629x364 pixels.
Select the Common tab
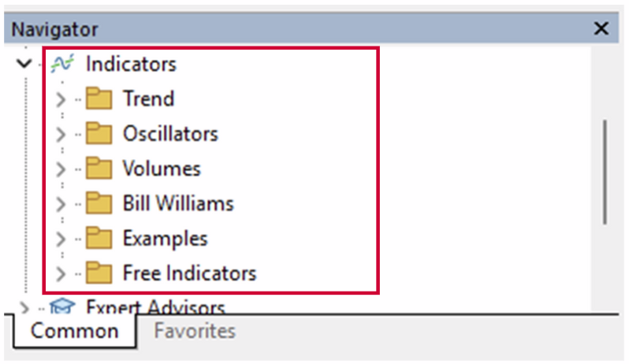(74, 331)
